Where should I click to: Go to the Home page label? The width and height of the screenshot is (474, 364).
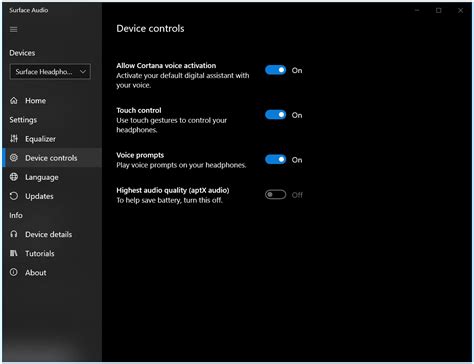point(36,101)
